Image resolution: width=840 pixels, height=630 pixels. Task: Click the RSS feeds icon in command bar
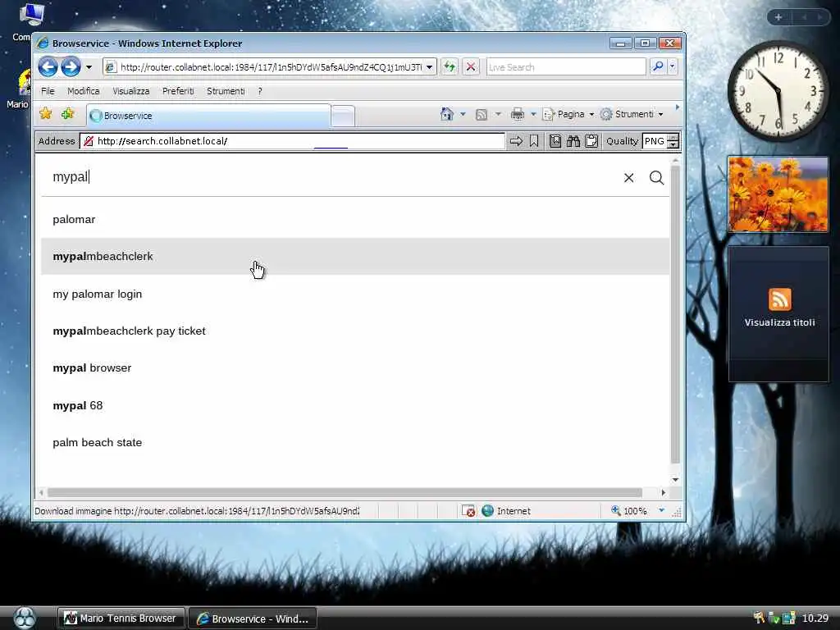pyautogui.click(x=481, y=114)
